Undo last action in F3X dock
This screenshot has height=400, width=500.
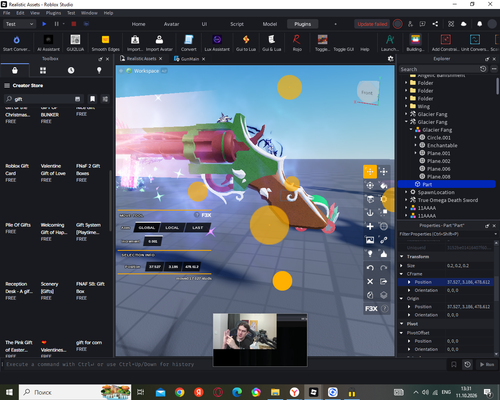[370, 268]
